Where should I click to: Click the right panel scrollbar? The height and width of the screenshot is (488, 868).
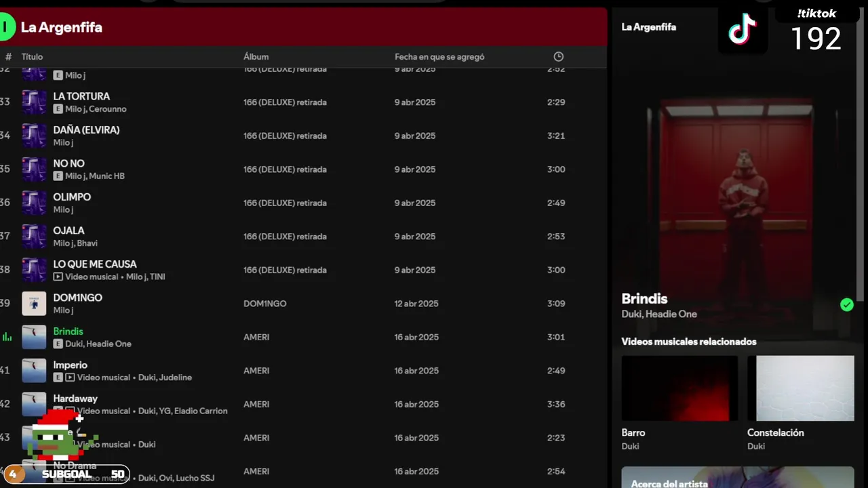point(862,156)
